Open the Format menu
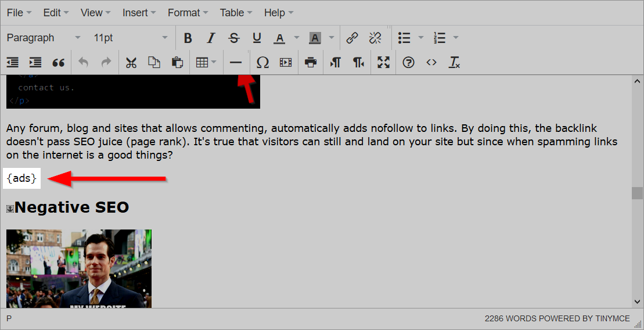 click(x=188, y=13)
